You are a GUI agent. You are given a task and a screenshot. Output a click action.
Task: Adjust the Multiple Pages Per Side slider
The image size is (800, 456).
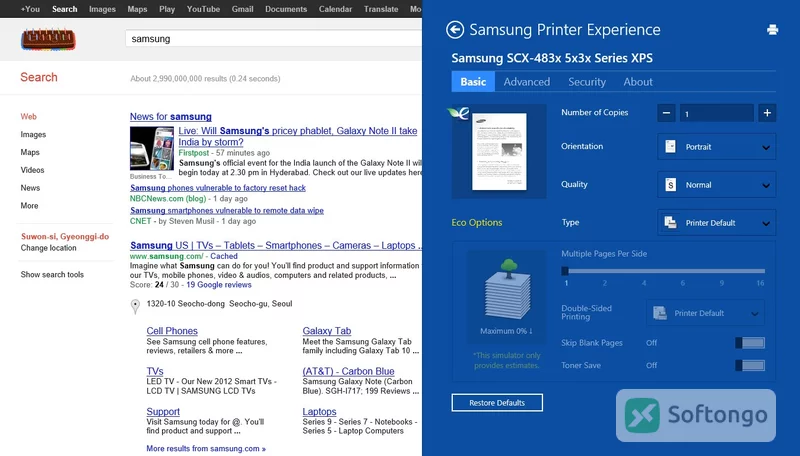point(664,271)
